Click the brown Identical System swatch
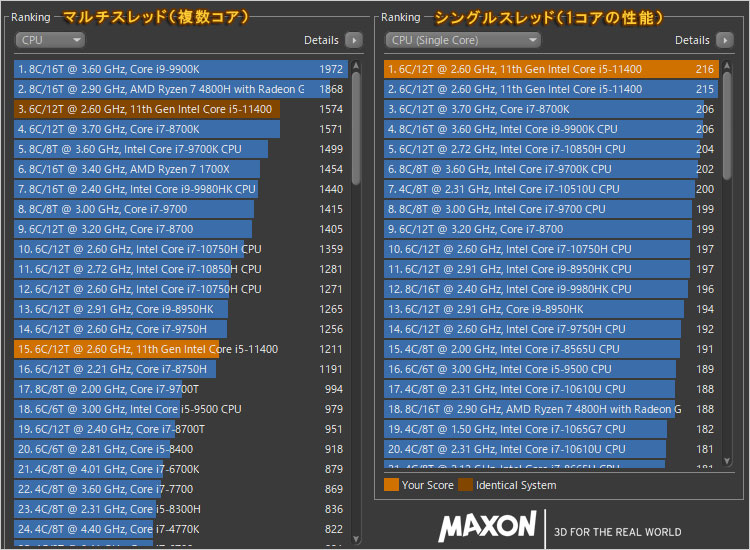The height and width of the screenshot is (550, 750). [465, 485]
